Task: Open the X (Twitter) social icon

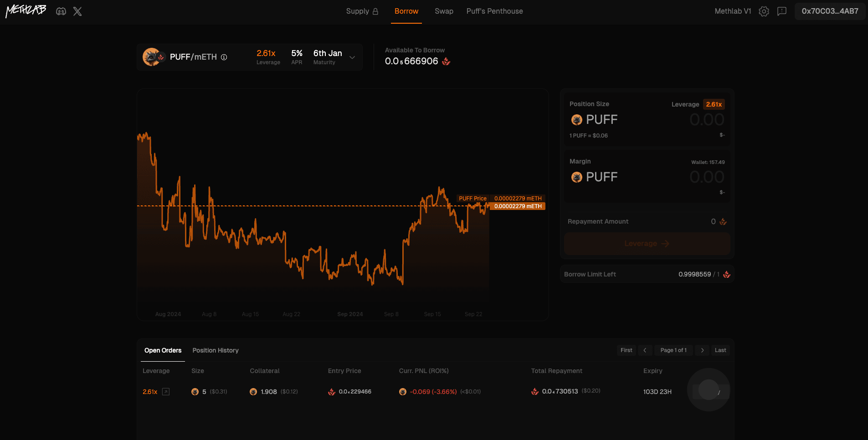Action: click(77, 11)
